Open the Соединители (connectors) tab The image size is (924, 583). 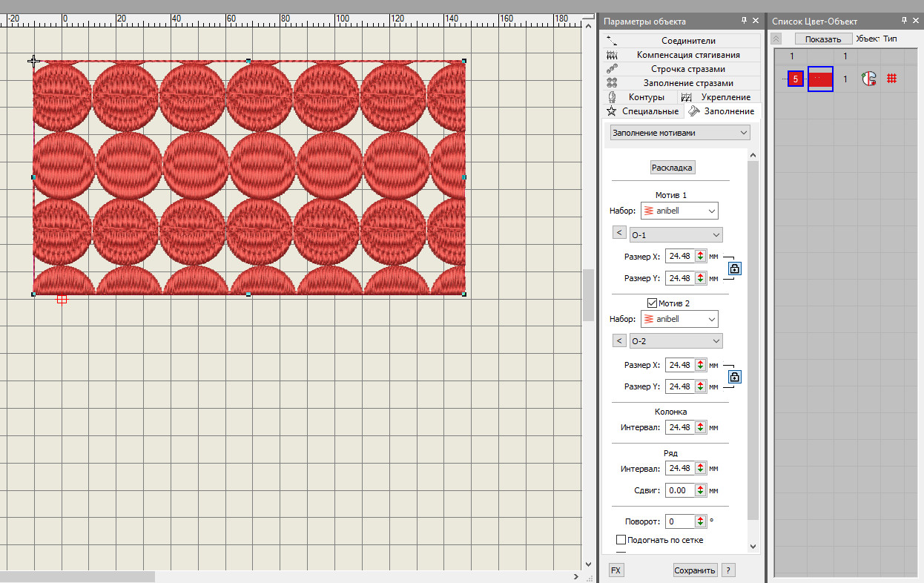[687, 41]
